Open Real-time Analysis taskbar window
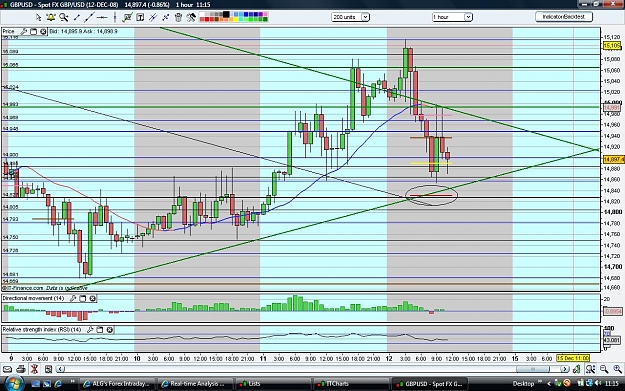This screenshot has height=391, width=625. [x=194, y=384]
